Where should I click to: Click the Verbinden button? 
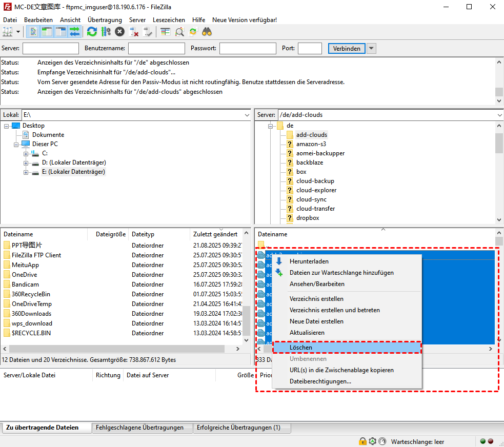[346, 49]
